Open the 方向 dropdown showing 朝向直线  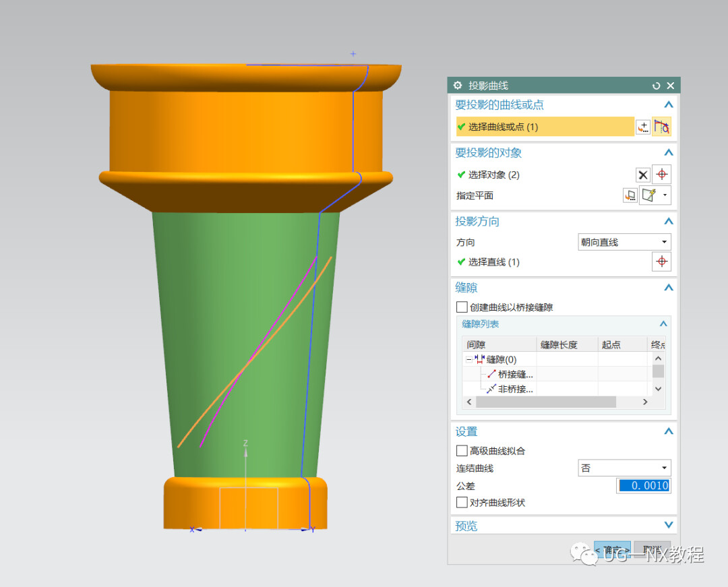pyautogui.click(x=624, y=242)
